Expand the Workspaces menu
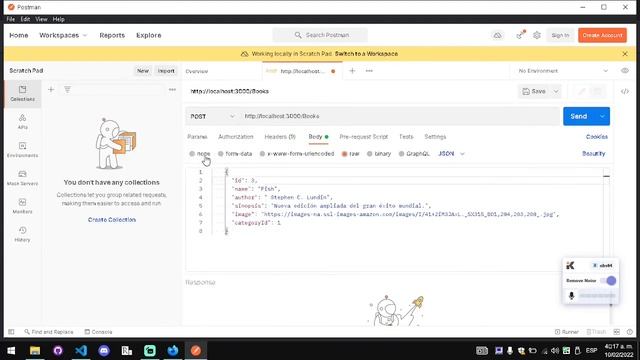 pos(63,36)
